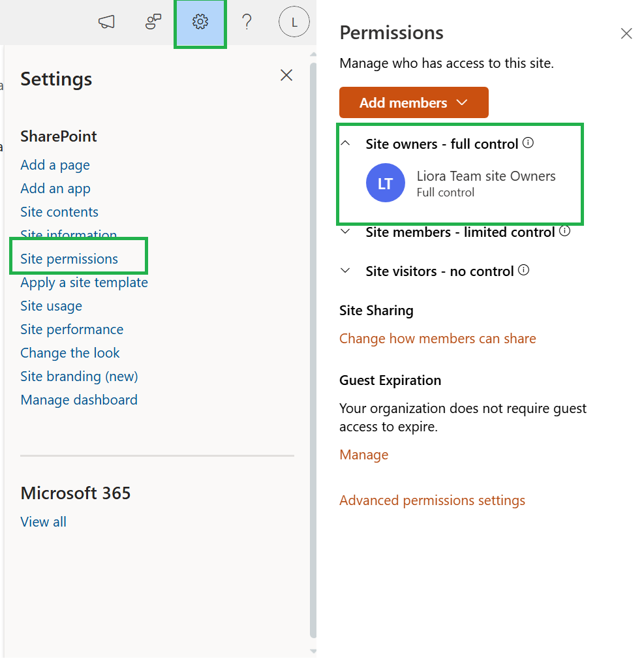This screenshot has width=644, height=661.
Task: Open the Add members dropdown
Action: point(414,102)
